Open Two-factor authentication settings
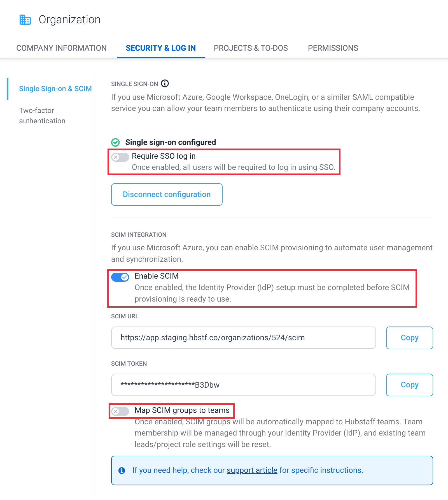Image resolution: width=448 pixels, height=500 pixels. (42, 115)
